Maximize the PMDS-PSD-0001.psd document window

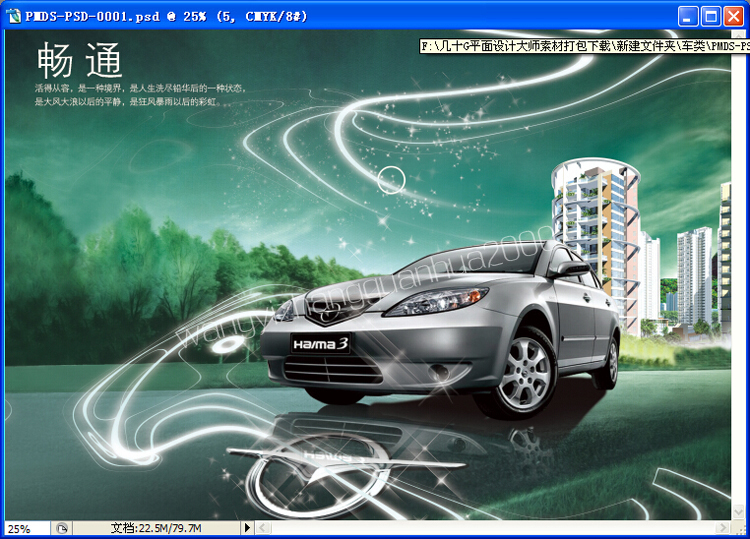tap(711, 16)
